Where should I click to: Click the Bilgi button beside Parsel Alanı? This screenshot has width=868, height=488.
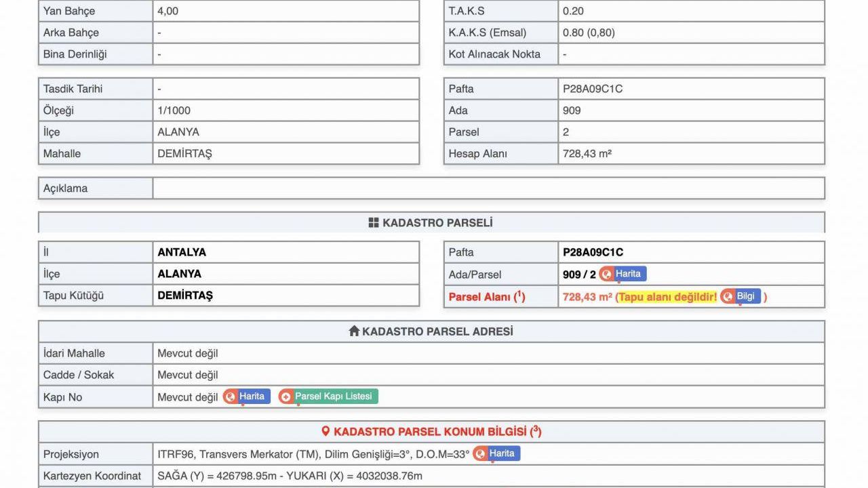click(741, 296)
